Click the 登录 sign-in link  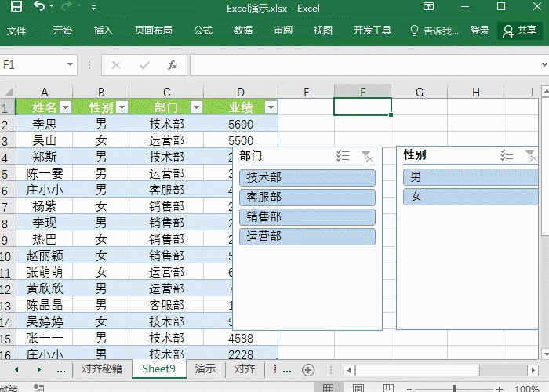(x=480, y=31)
